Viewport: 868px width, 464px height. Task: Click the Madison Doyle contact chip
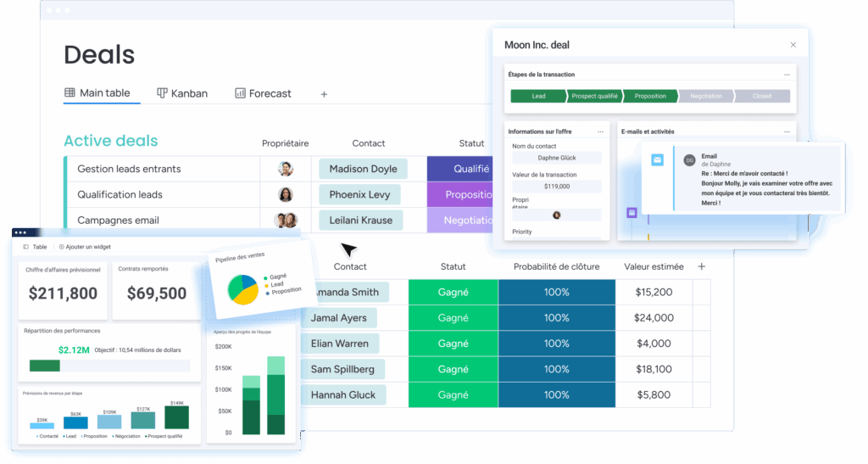coord(363,169)
